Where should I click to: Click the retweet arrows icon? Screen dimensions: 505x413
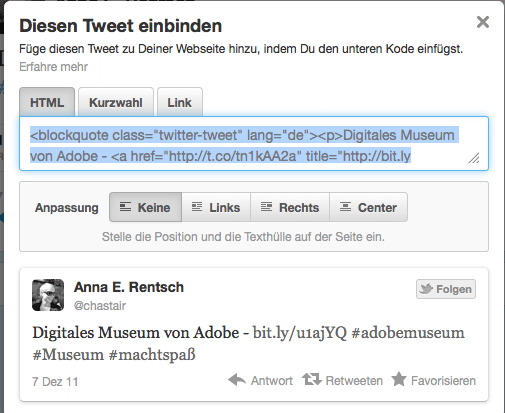point(312,379)
